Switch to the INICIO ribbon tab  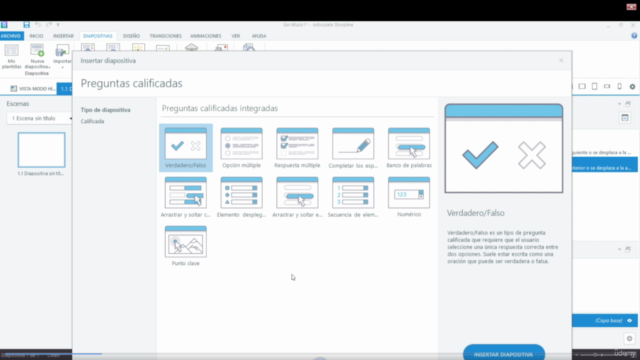click(x=36, y=36)
